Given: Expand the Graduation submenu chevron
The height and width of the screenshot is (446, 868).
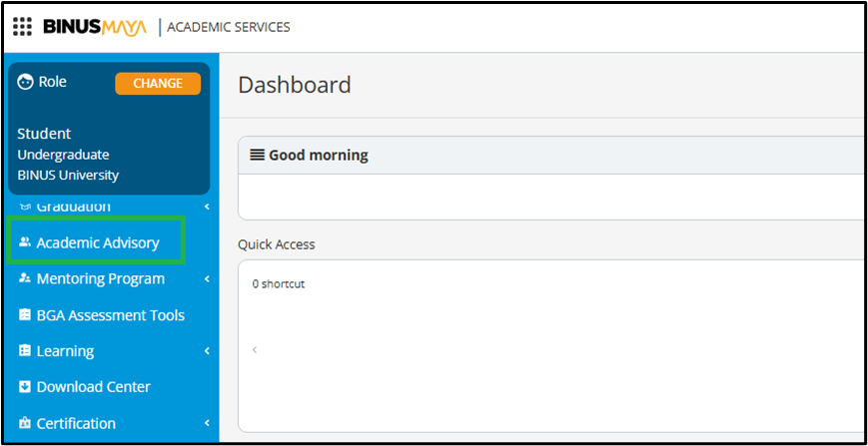Looking at the screenshot, I should (207, 207).
